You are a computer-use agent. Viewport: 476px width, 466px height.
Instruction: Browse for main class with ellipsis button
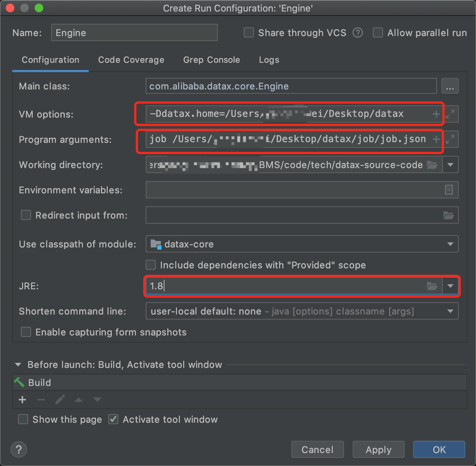tap(450, 86)
